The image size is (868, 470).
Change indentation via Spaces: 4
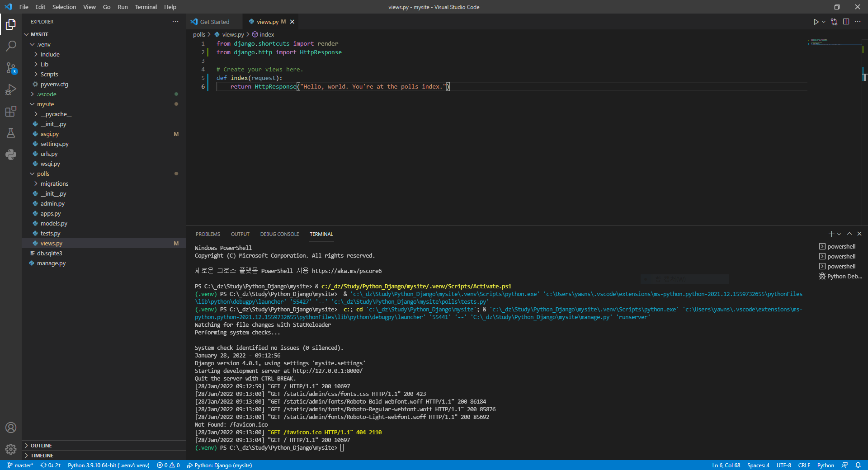758,465
